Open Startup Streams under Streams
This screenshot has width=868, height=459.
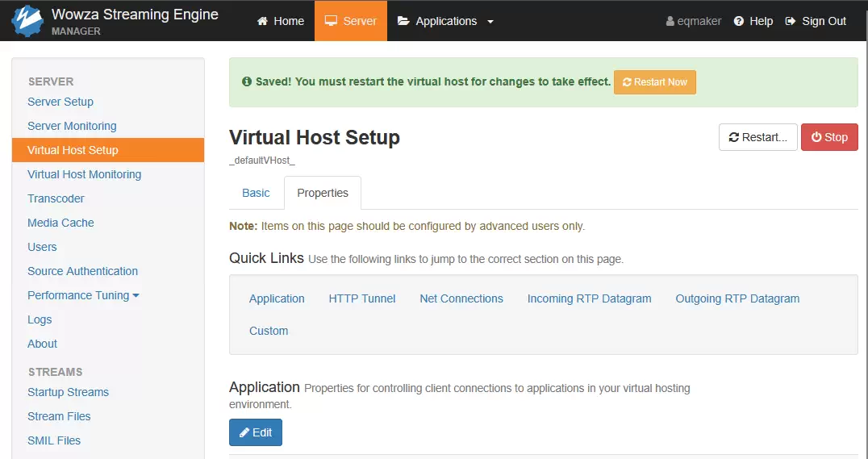tap(68, 392)
